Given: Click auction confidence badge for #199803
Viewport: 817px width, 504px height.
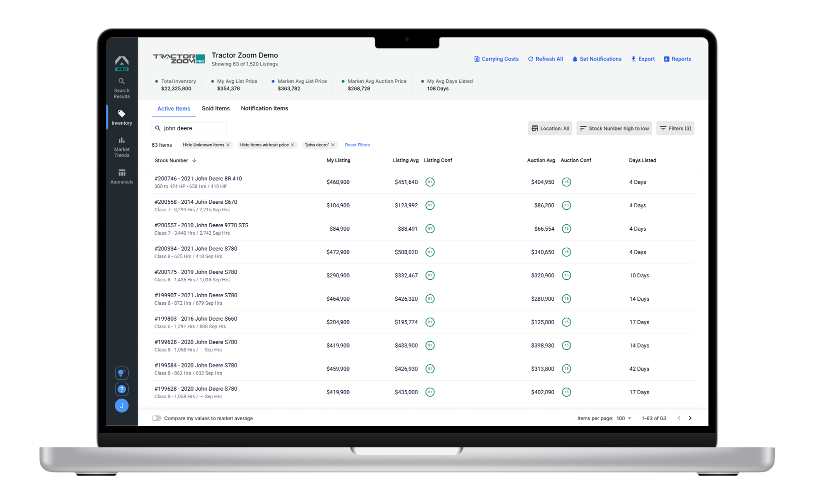Looking at the screenshot, I should coord(566,322).
